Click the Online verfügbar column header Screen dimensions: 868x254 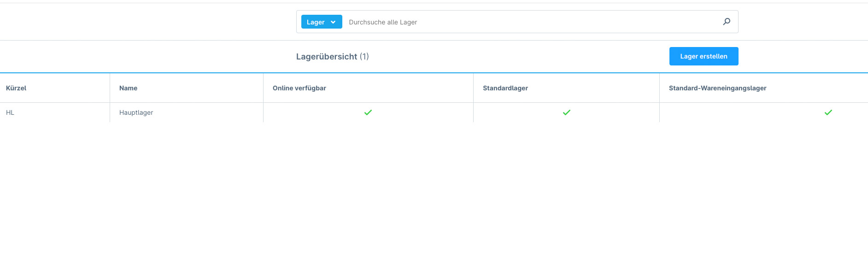(299, 88)
